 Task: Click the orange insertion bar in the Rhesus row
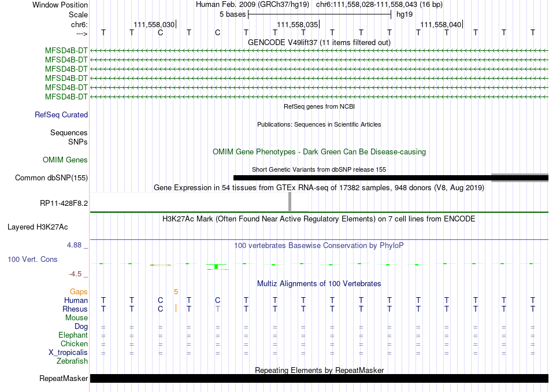[x=176, y=308]
